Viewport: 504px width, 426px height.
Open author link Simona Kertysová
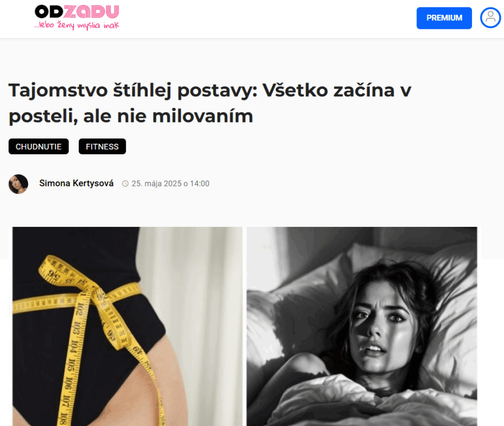click(x=76, y=183)
